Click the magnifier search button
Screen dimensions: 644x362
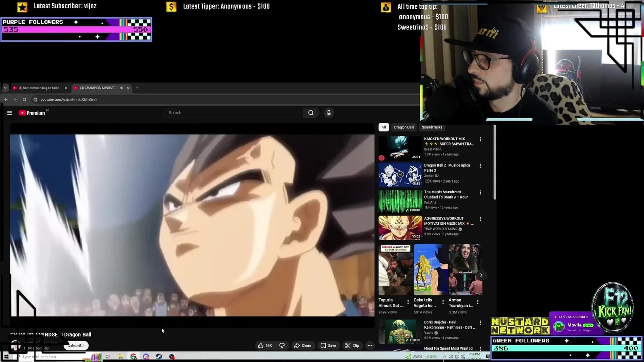point(311,113)
